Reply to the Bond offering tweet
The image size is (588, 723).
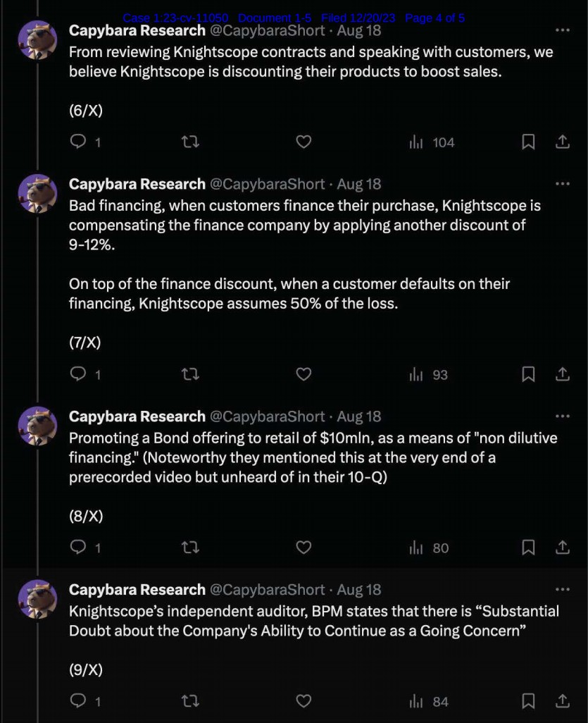click(x=79, y=548)
